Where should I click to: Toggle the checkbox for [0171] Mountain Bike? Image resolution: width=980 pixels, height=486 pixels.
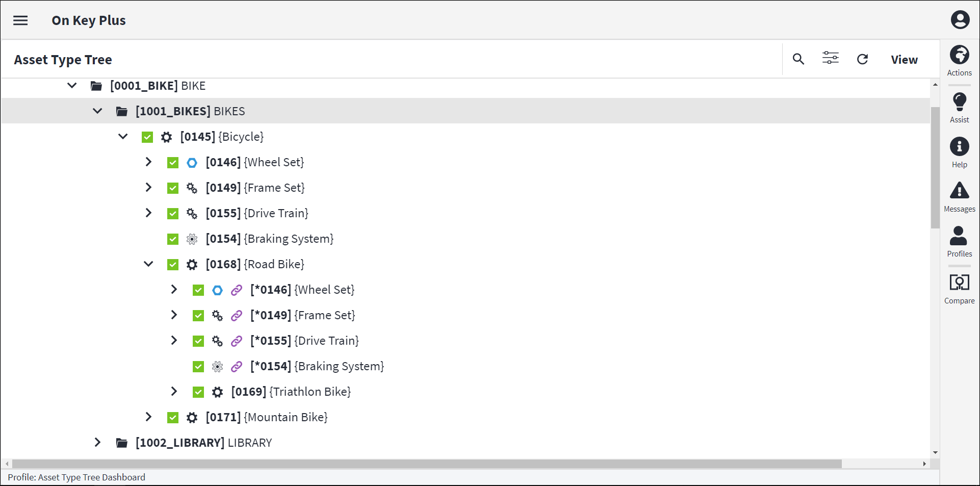173,418
